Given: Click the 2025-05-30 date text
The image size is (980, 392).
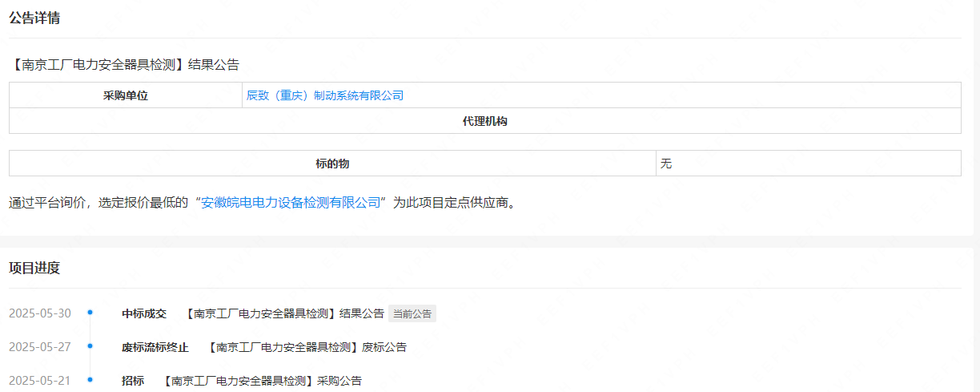Looking at the screenshot, I should [40, 313].
